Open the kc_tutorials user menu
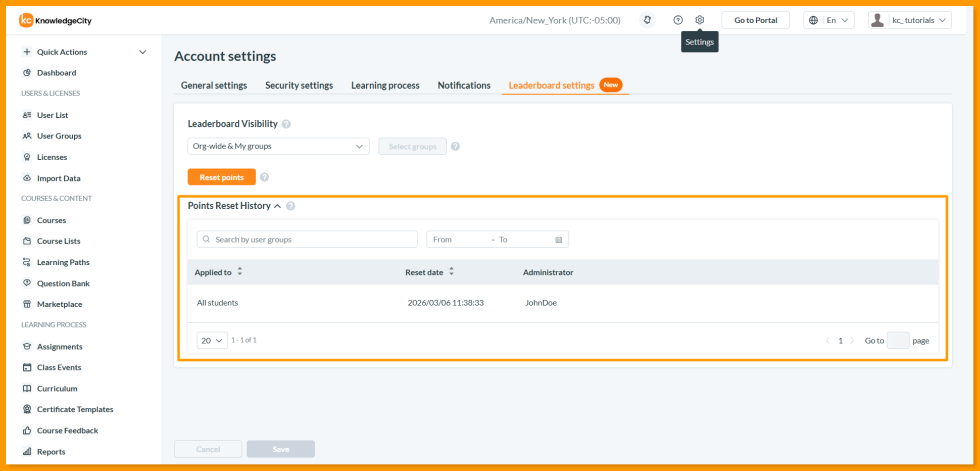Image resolution: width=980 pixels, height=471 pixels. pyautogui.click(x=910, y=20)
